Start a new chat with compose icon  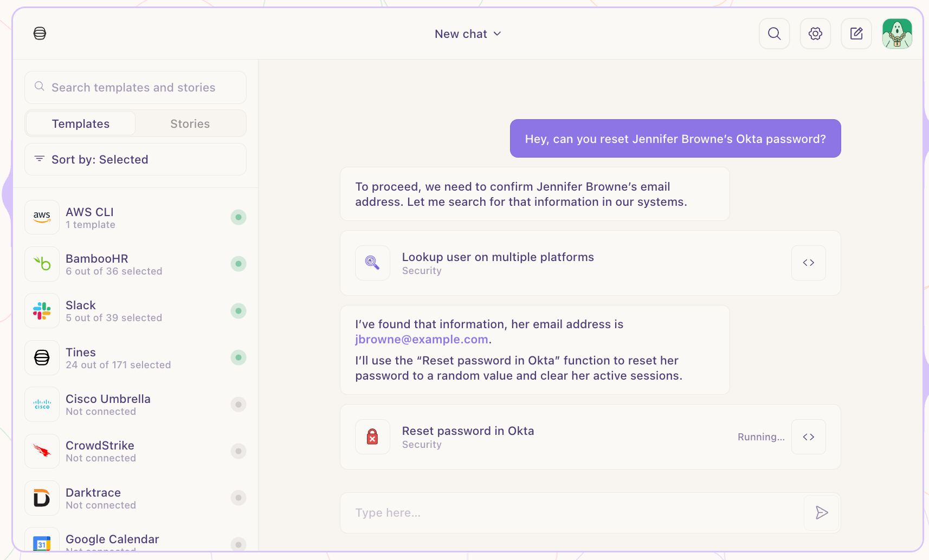(x=856, y=34)
